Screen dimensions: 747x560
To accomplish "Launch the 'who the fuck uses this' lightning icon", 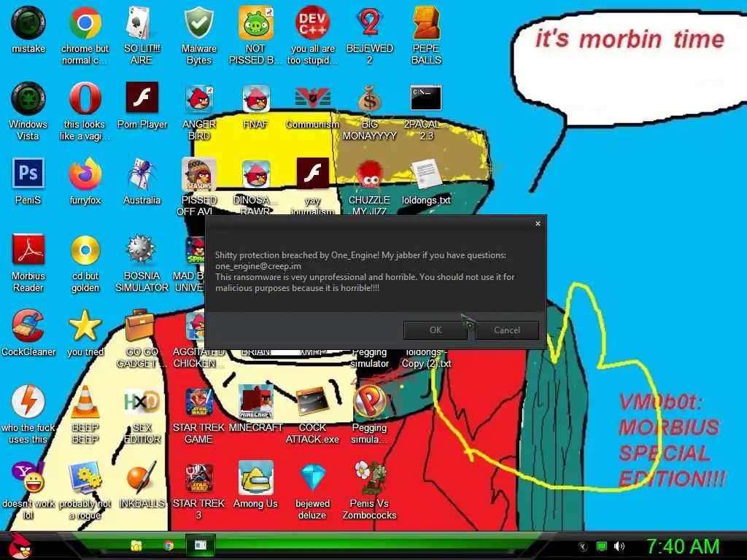I will click(x=28, y=402).
